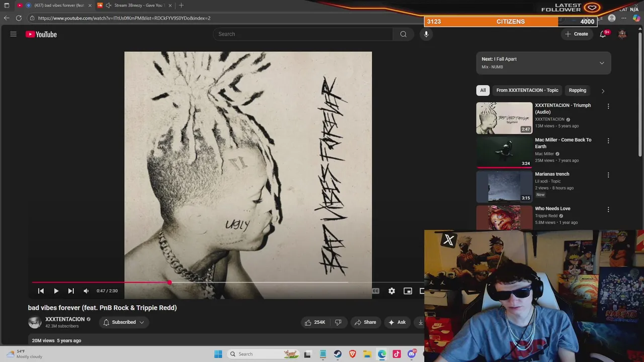
Task: Reload the browser page
Action: pyautogui.click(x=19, y=18)
